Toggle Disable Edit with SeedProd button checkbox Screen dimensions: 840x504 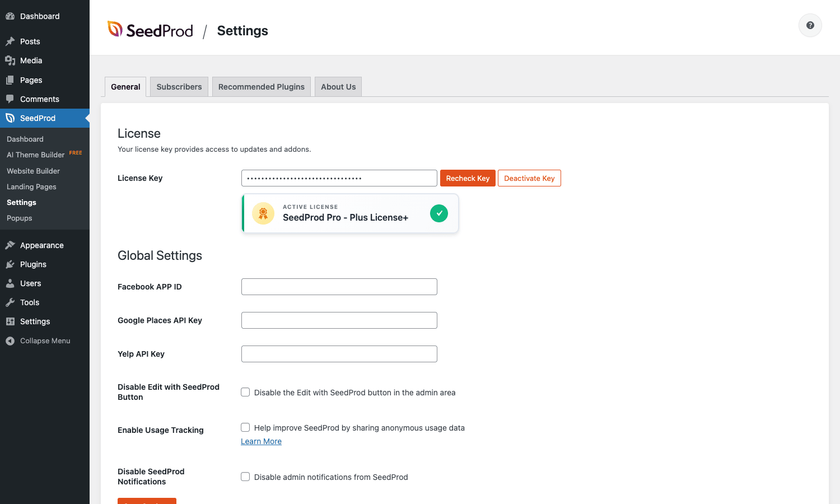245,392
